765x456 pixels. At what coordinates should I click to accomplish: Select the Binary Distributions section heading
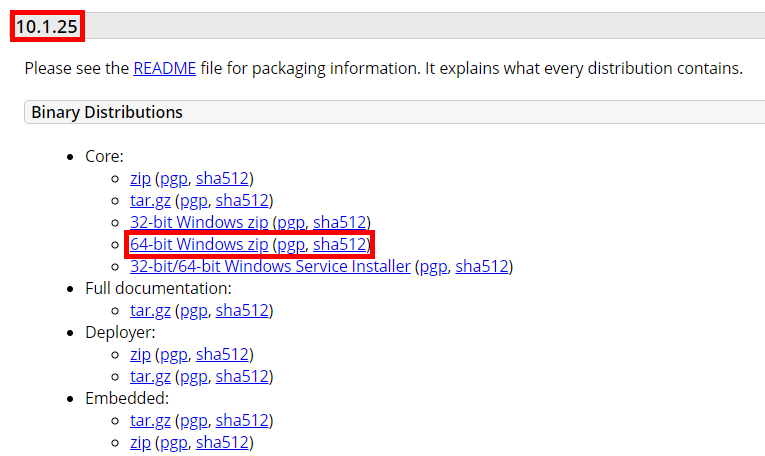107,112
